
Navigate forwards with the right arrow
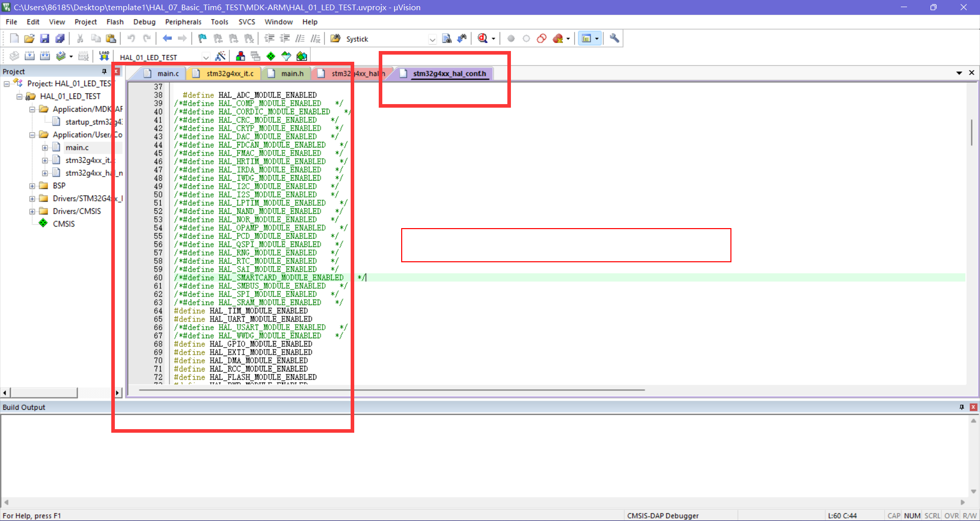tap(182, 38)
